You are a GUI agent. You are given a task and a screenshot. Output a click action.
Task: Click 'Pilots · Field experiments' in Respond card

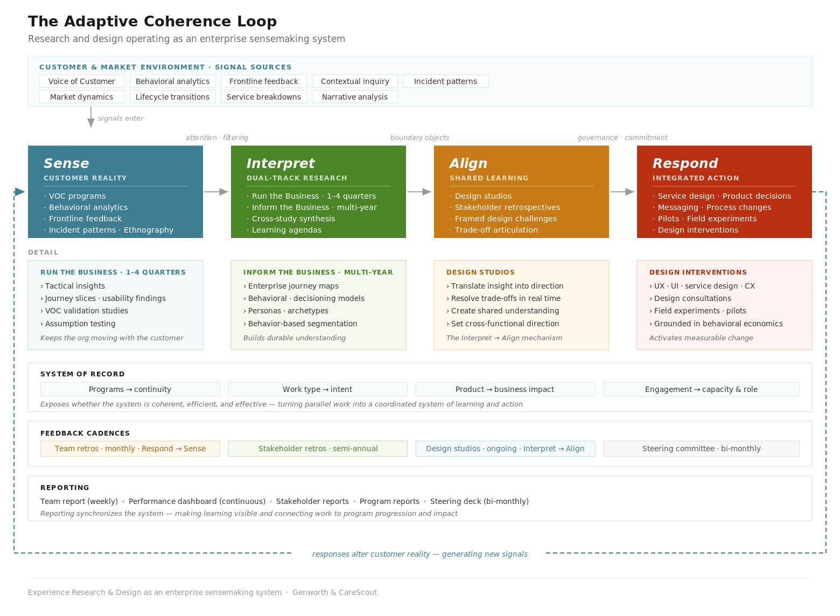pos(707,219)
